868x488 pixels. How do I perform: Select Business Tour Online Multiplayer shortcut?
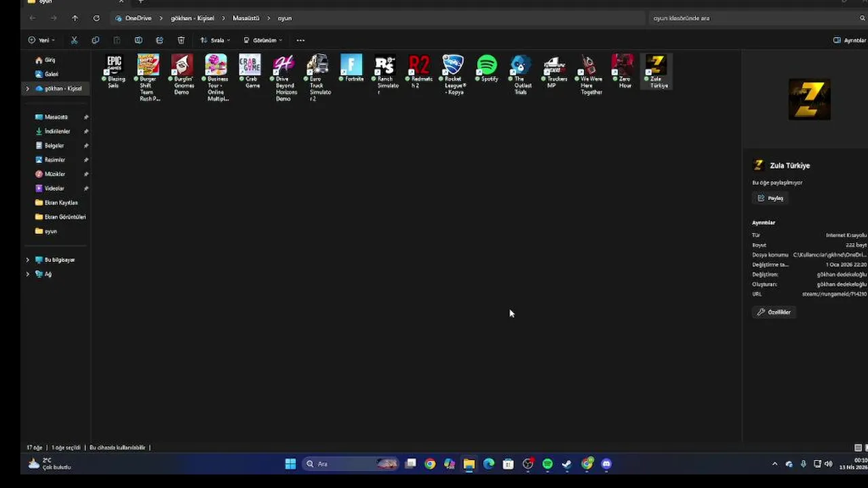coord(216,79)
